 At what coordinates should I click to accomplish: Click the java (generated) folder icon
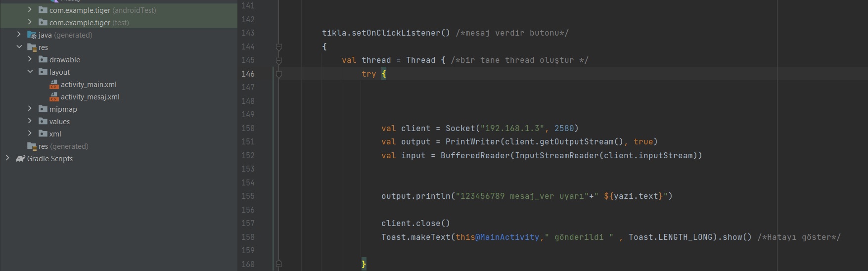coord(32,35)
